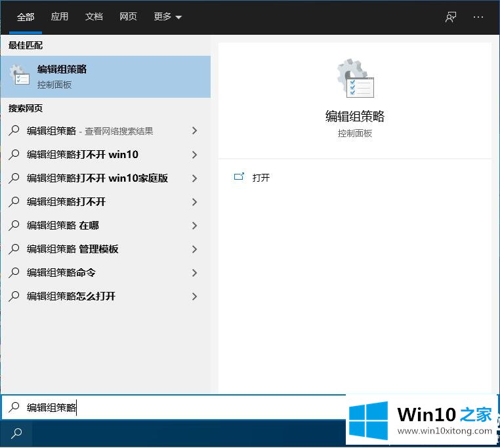
Task: Switch to the 网页 tab
Action: (x=128, y=17)
